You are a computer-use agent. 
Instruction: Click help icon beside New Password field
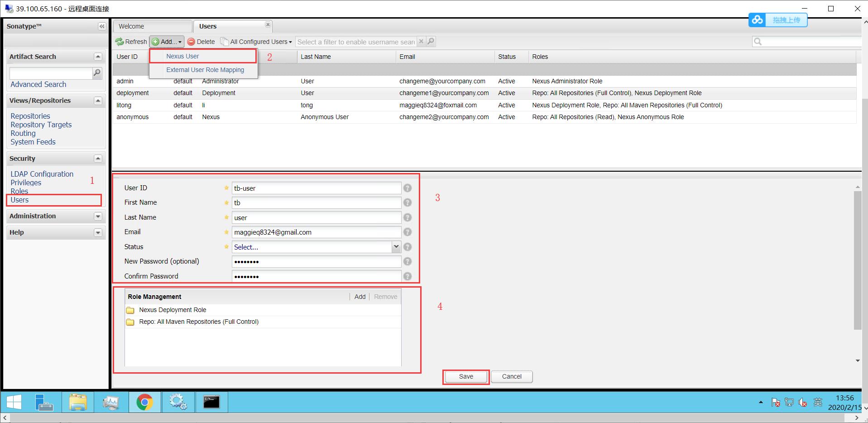[408, 261]
